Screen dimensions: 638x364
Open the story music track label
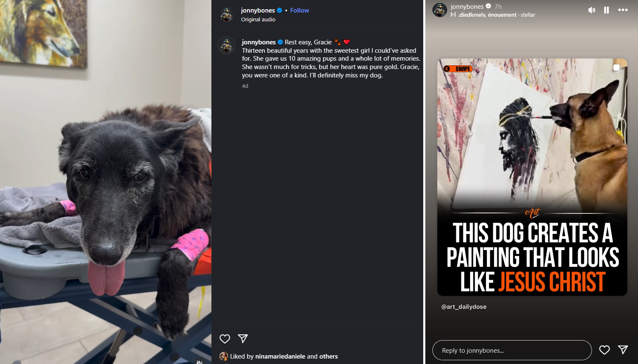(493, 15)
